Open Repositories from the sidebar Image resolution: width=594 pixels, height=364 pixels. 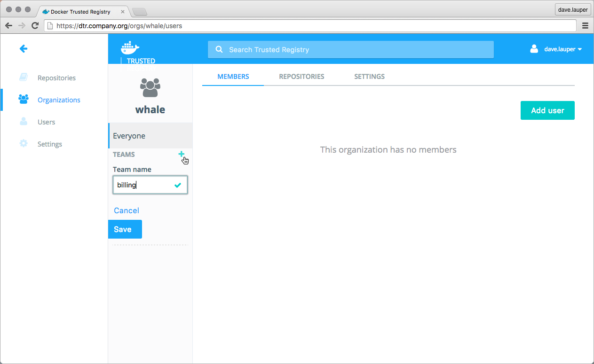56,78
